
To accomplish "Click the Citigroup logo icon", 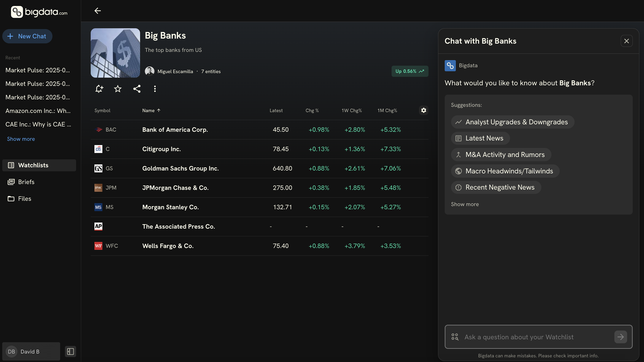I will (x=98, y=149).
